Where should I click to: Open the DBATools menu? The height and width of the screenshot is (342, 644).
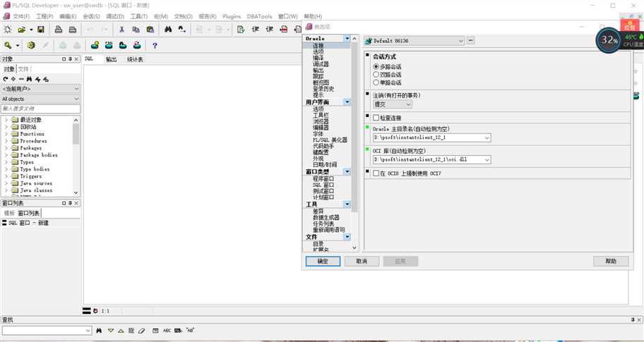[259, 16]
